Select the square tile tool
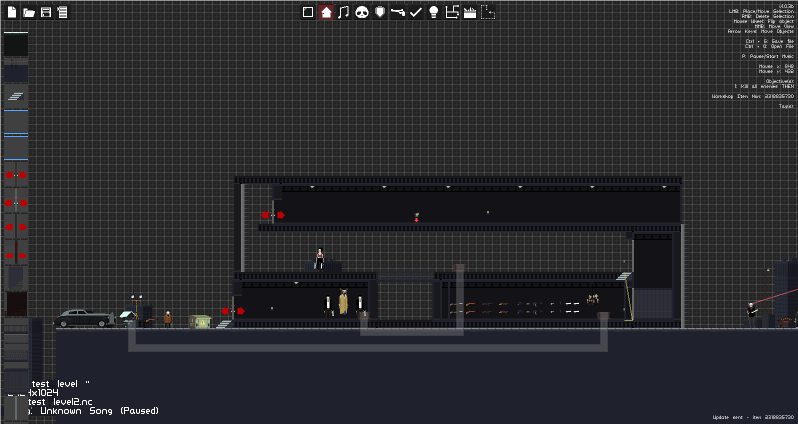 pyautogui.click(x=308, y=12)
